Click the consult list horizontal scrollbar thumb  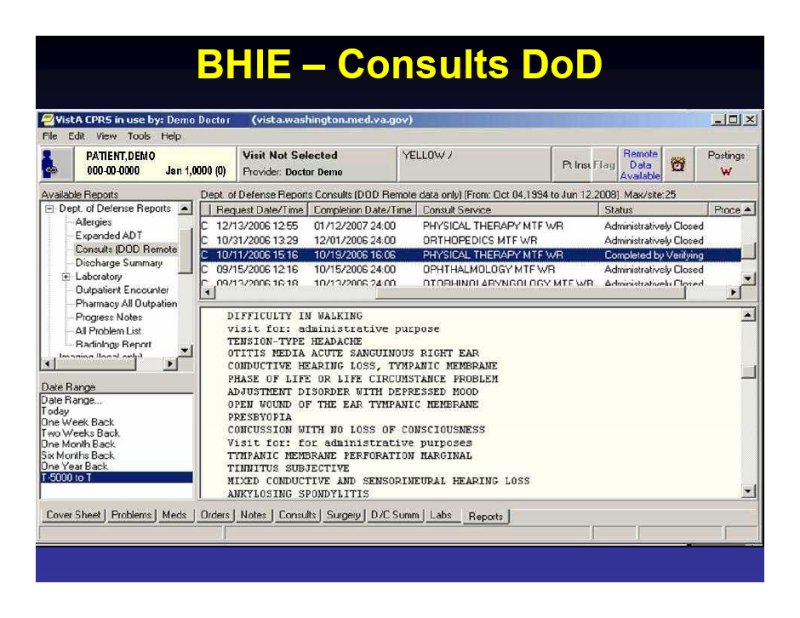pyautogui.click(x=531, y=292)
